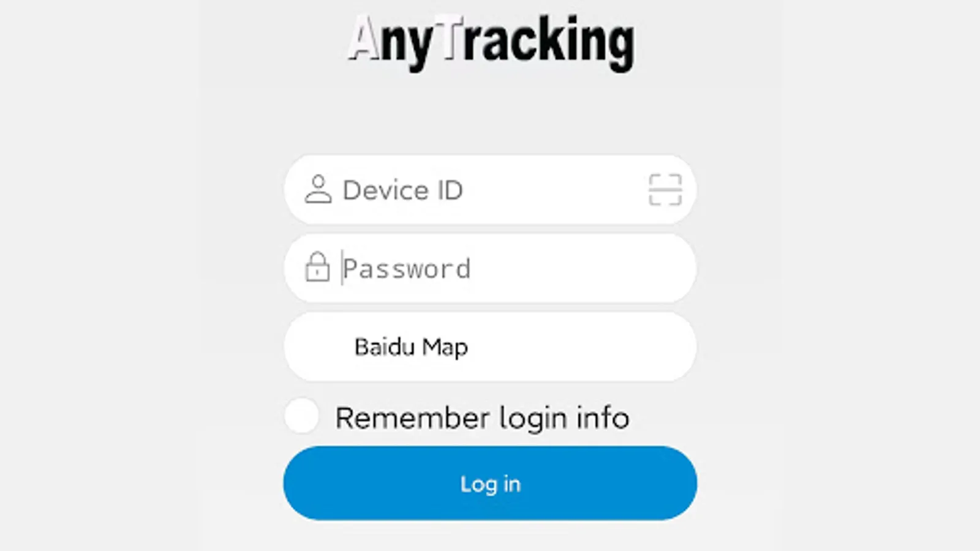Click the user silhouette icon
The width and height of the screenshot is (980, 551).
coord(318,189)
